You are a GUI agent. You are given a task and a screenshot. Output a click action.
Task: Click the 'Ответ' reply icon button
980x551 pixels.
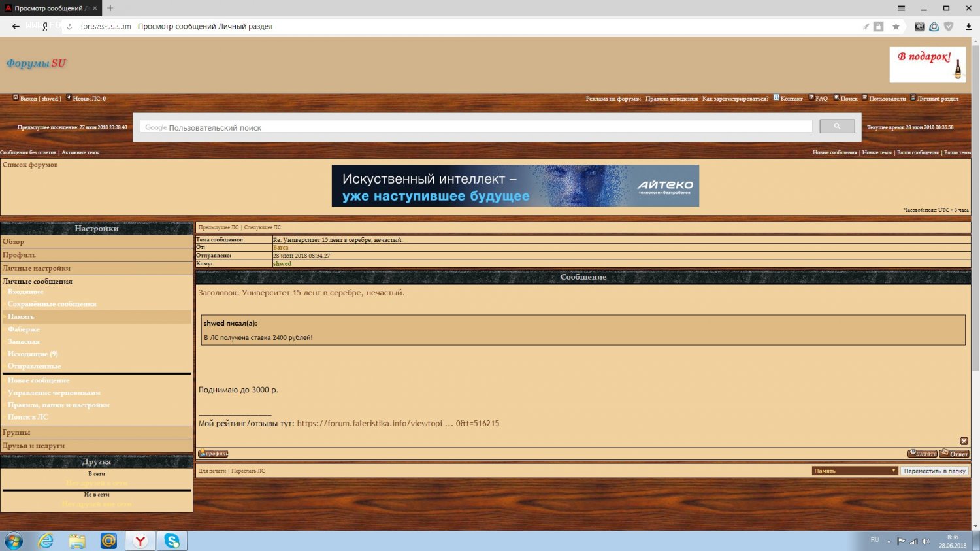click(x=955, y=454)
